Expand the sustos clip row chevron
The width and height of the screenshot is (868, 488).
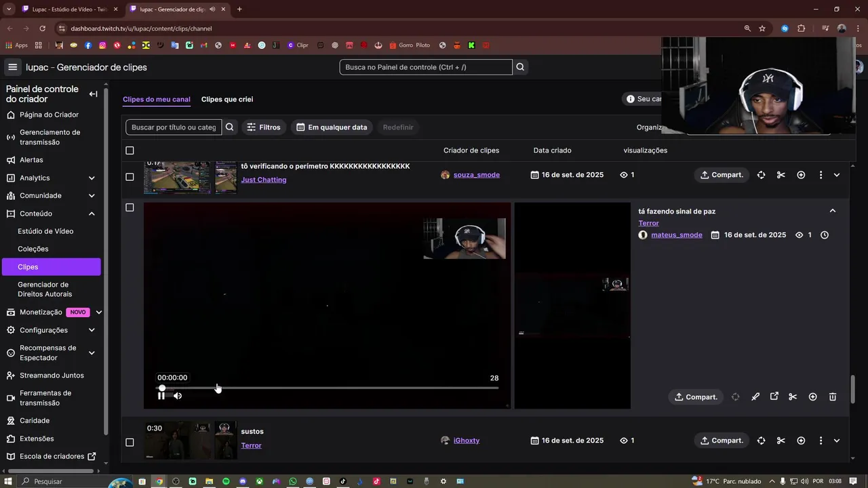[836, 441]
